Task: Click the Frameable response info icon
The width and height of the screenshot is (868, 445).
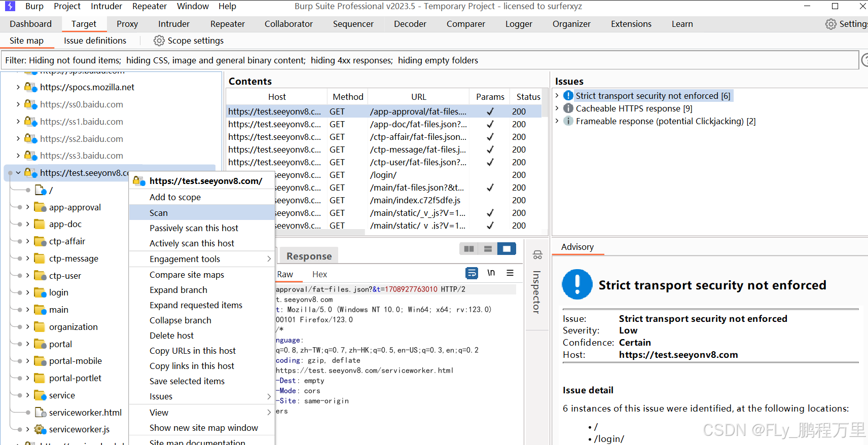Action: pos(568,121)
